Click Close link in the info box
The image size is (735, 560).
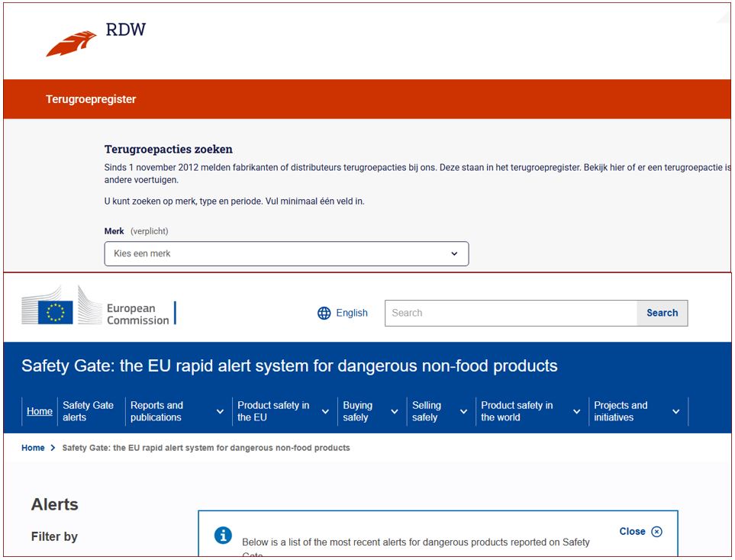pos(632,532)
